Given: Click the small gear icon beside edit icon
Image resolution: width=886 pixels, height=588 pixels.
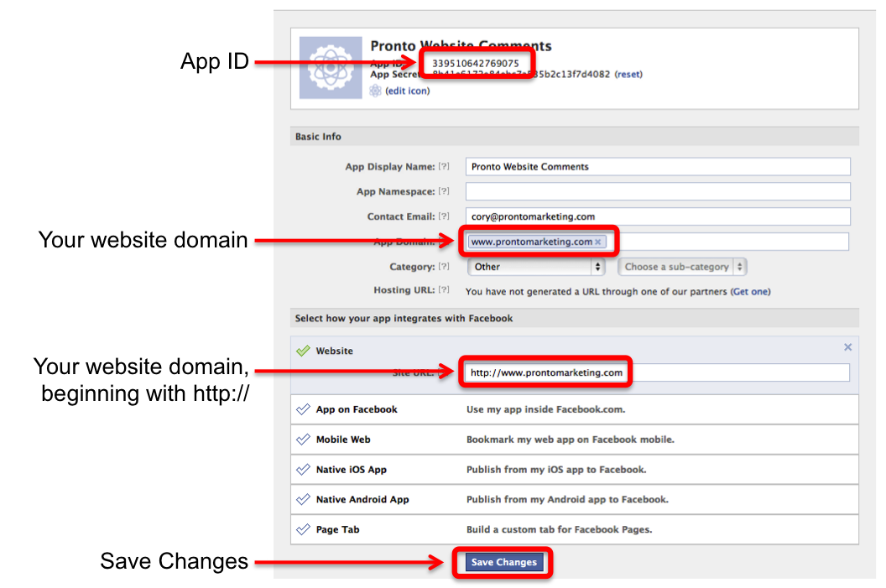Looking at the screenshot, I should coord(375,91).
